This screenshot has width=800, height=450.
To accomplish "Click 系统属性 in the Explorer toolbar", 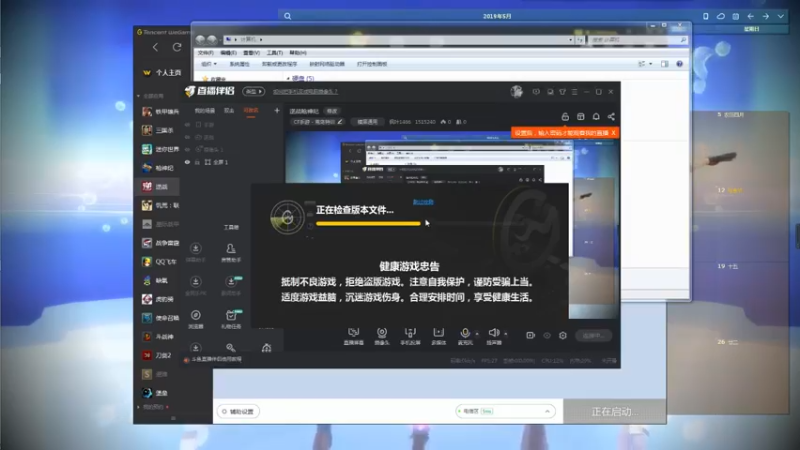I will coord(239,64).
